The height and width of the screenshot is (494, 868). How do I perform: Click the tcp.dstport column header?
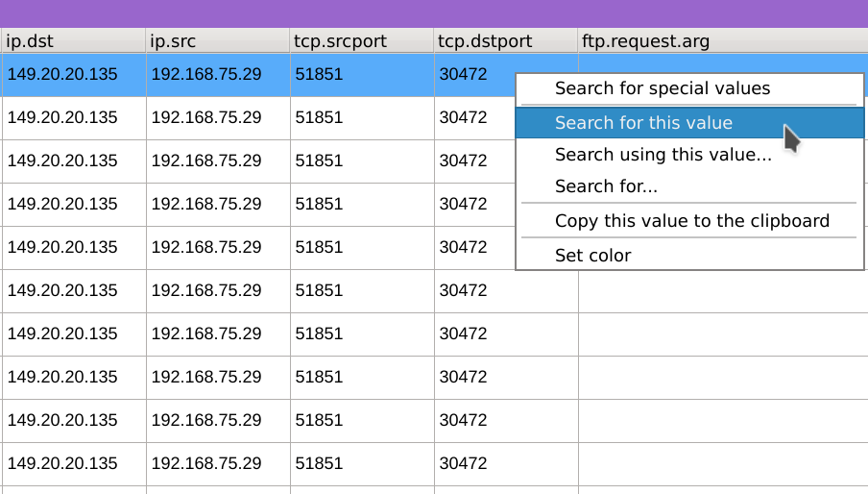506,41
